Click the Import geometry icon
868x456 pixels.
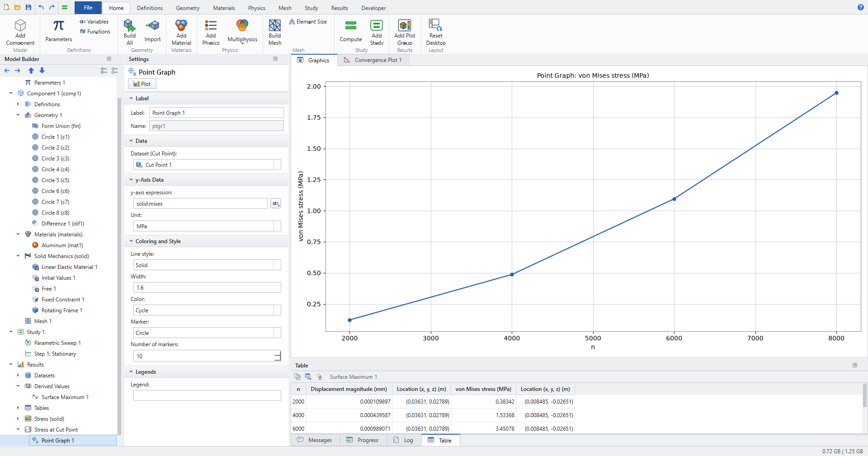(152, 25)
